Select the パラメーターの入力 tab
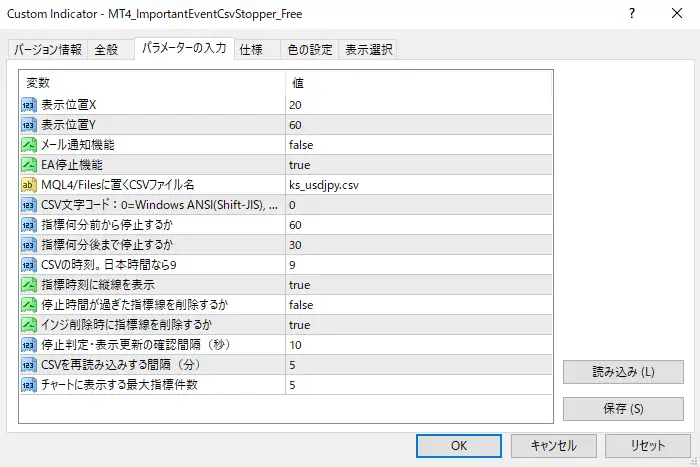The height and width of the screenshot is (467, 700). click(184, 48)
